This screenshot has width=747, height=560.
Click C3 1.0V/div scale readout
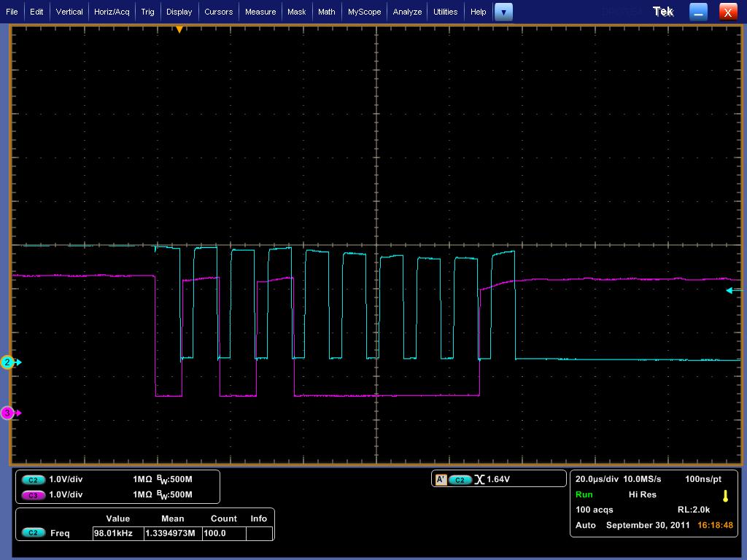(x=66, y=495)
